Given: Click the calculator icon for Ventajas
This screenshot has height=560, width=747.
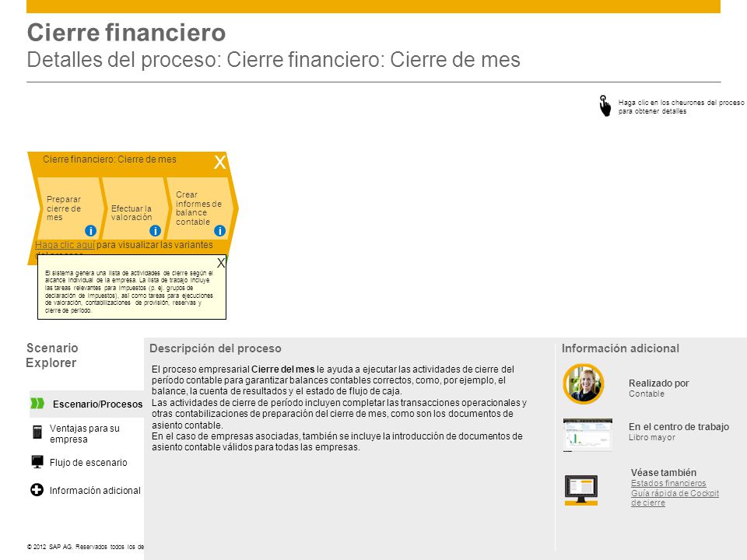Looking at the screenshot, I should pos(37,432).
